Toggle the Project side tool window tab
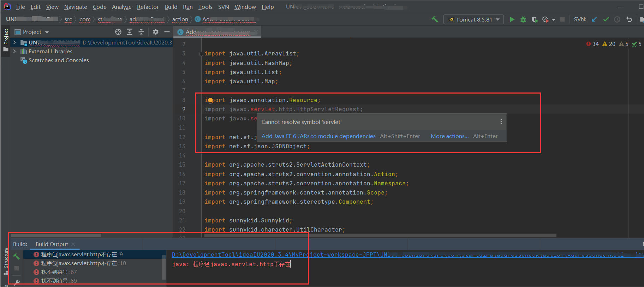The height and width of the screenshot is (287, 644). point(6,40)
